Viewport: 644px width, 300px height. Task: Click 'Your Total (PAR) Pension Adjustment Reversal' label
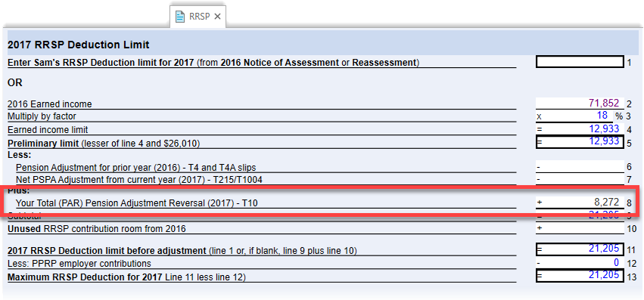pyautogui.click(x=136, y=203)
